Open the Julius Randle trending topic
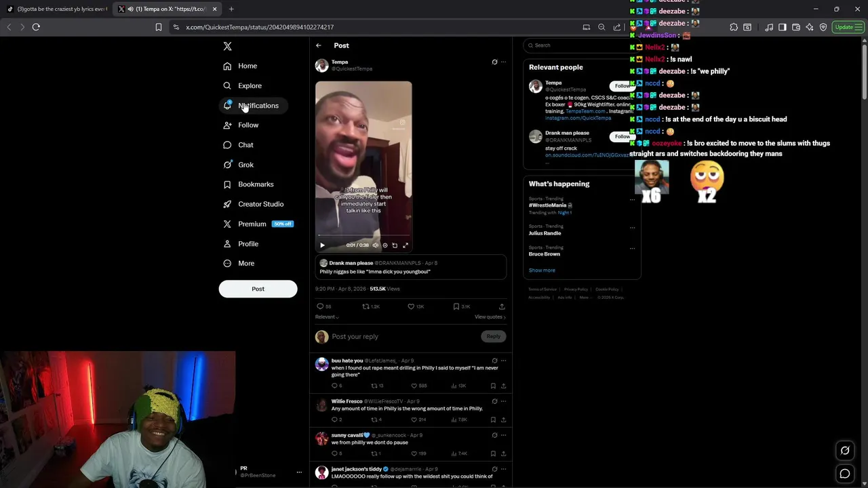868x488 pixels. 545,233
